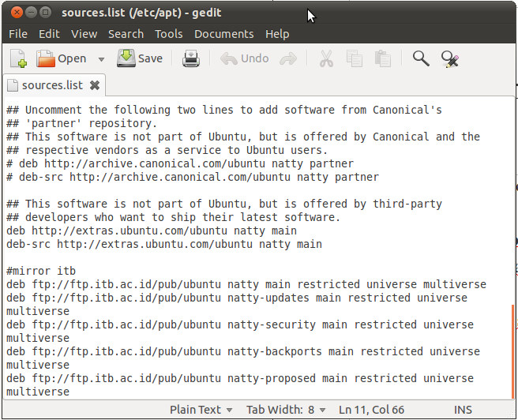Click the '## Uncomment the following two lines' line

(x=224, y=110)
